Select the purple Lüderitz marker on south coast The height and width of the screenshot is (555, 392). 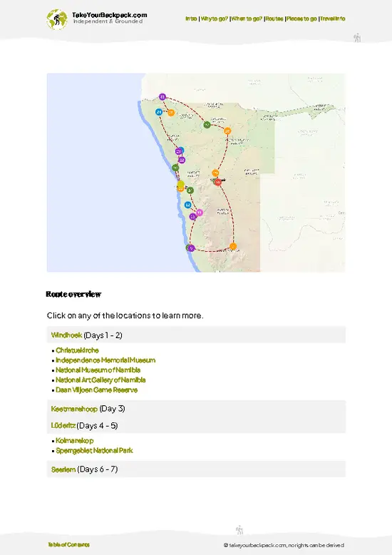pos(192,248)
